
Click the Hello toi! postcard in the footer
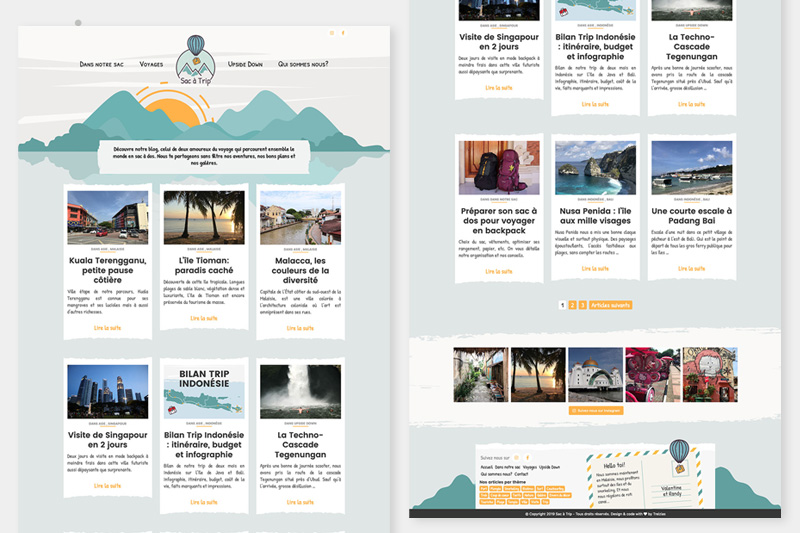pos(644,477)
